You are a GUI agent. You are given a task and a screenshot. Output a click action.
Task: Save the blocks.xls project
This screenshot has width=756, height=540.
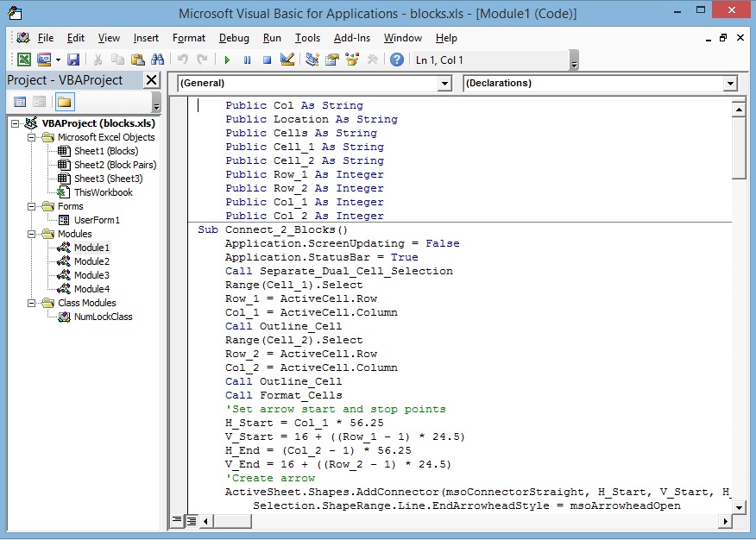click(x=73, y=60)
